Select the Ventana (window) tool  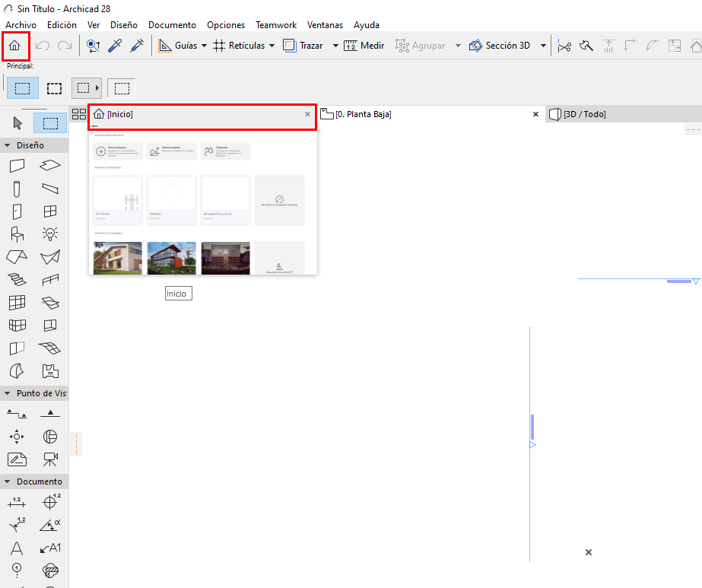(x=50, y=211)
